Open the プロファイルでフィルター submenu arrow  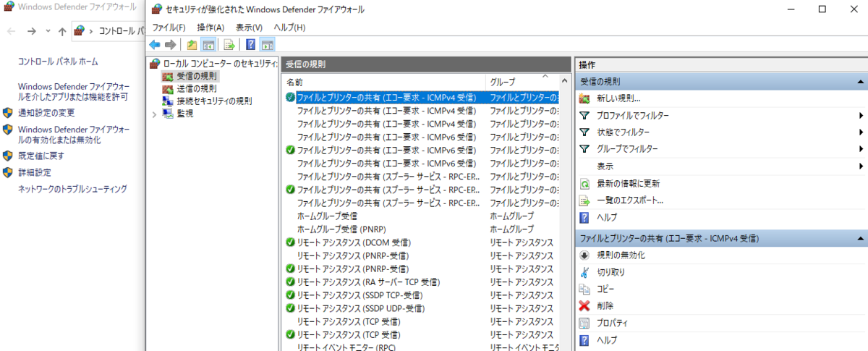point(861,116)
